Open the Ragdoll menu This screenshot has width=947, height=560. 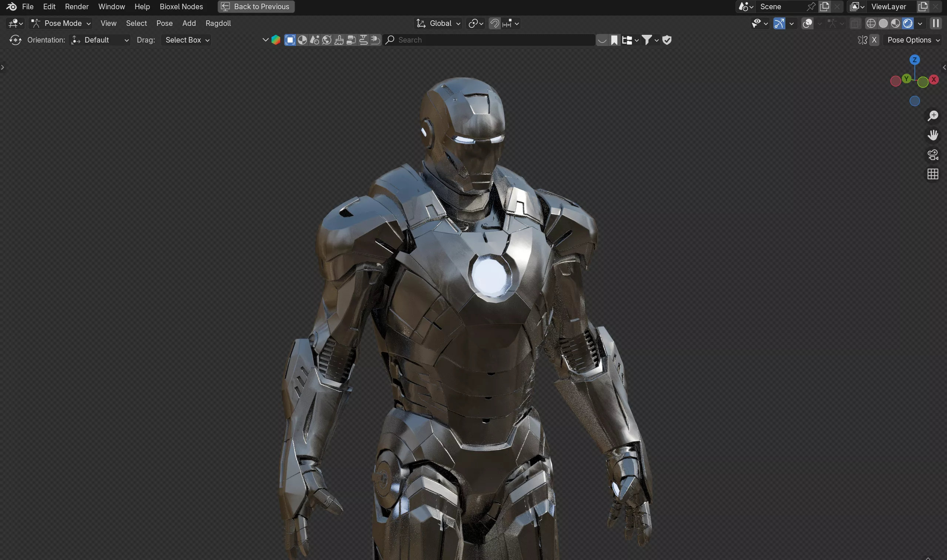218,23
